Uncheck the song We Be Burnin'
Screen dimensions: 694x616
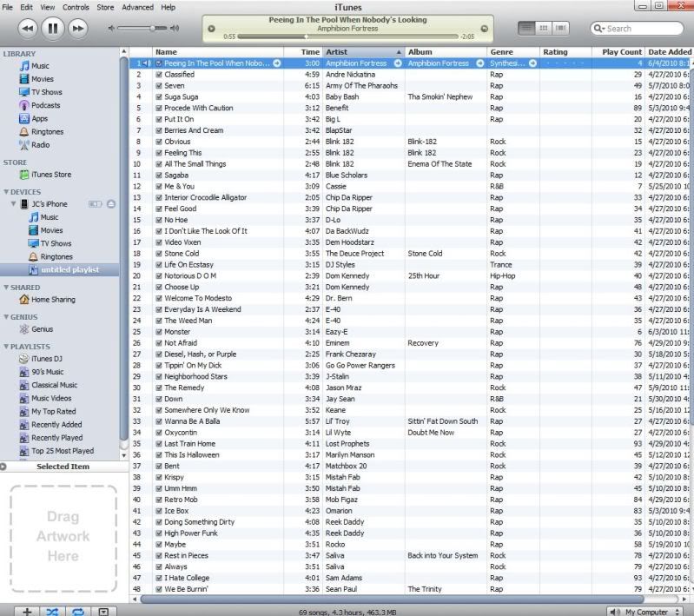tap(159, 589)
